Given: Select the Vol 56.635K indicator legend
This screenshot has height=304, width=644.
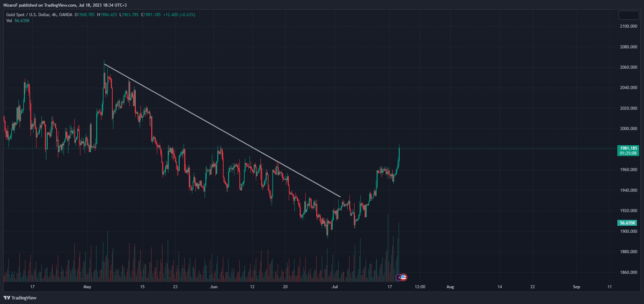Looking at the screenshot, I should coord(18,20).
